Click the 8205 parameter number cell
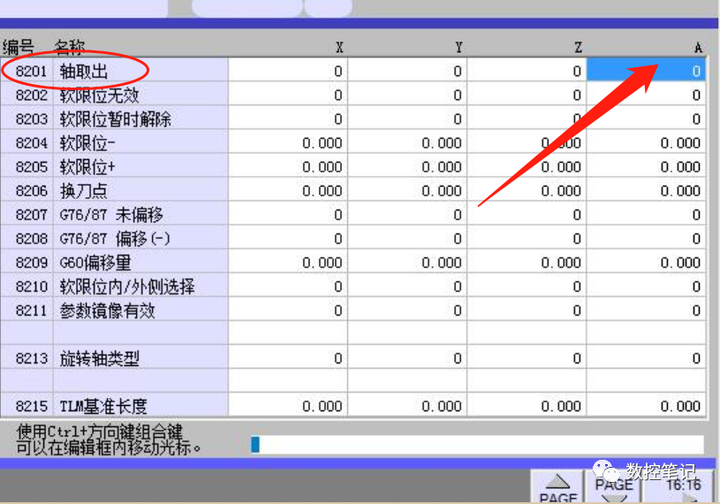The height and width of the screenshot is (504, 720). 27,167
